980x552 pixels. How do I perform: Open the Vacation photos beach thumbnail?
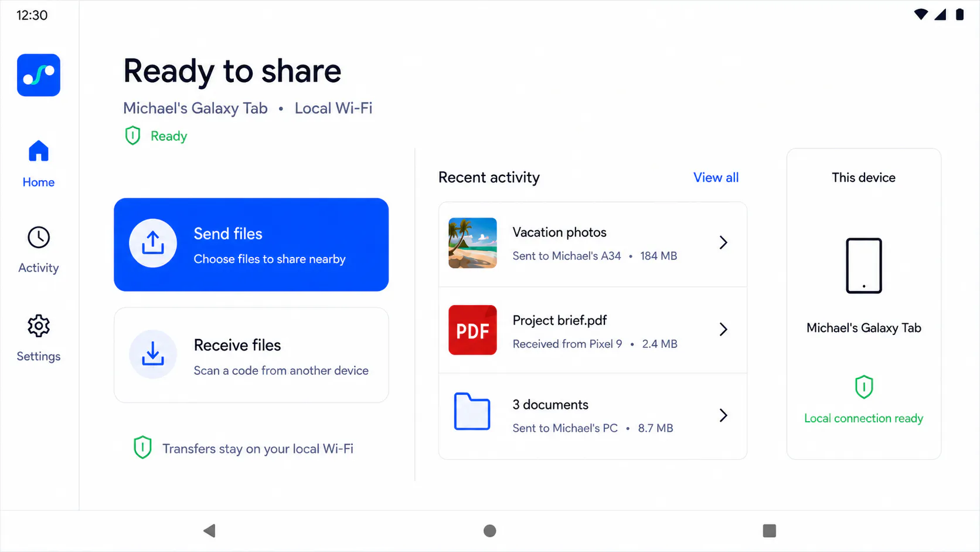(x=472, y=243)
